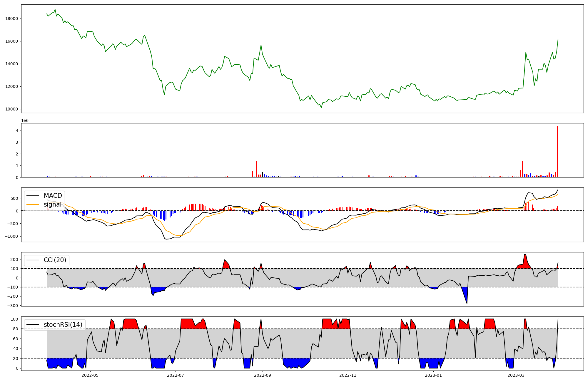Click the 2023-03 x-axis date label
Screen dimensions: 588x382
(516, 375)
